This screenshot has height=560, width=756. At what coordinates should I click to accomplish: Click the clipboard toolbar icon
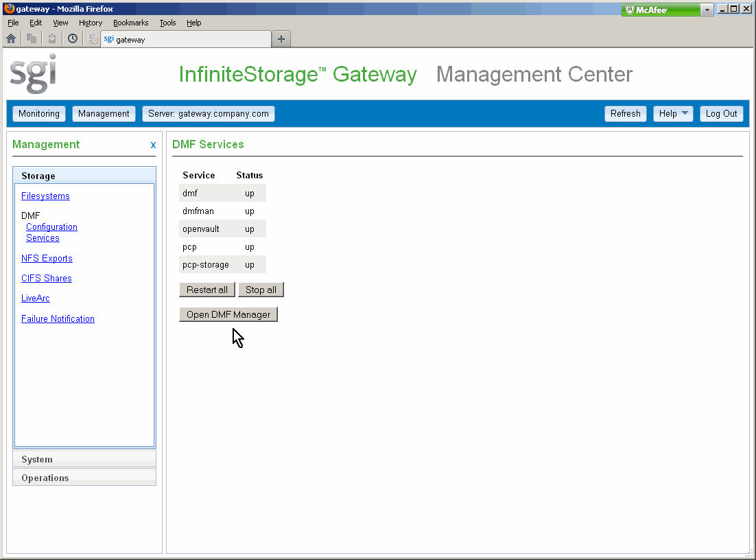[52, 38]
